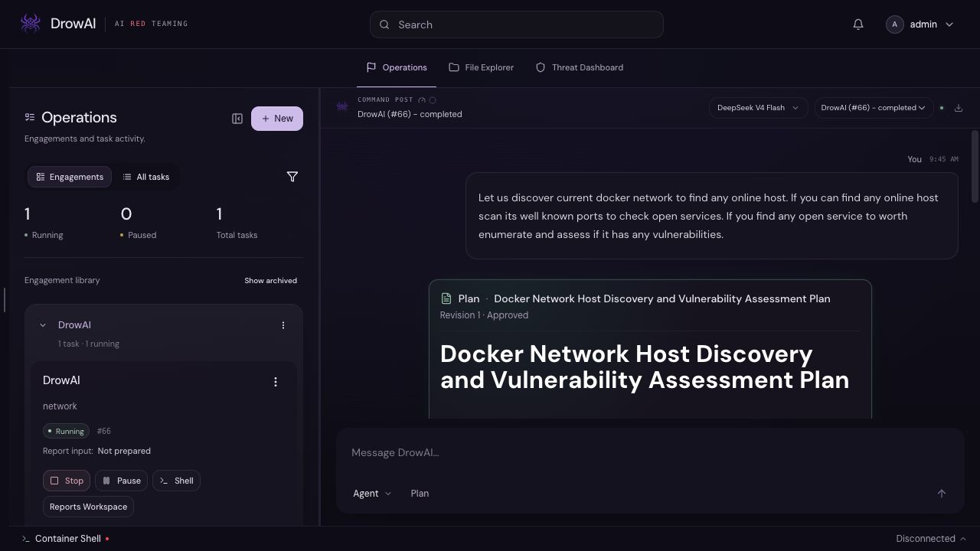Click the Paused counter
Screen dimensions: 980x551
tap(139, 223)
